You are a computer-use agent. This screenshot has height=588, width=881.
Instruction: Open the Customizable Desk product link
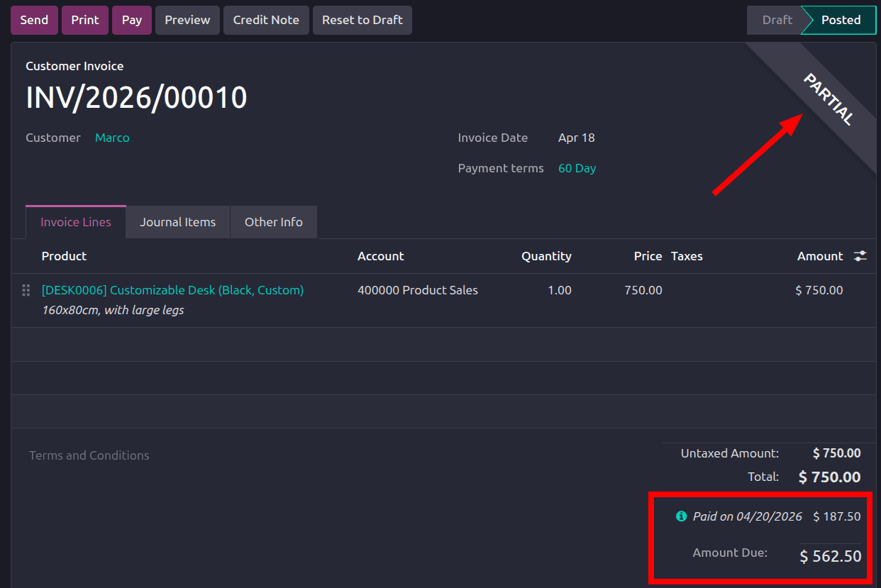coord(172,290)
